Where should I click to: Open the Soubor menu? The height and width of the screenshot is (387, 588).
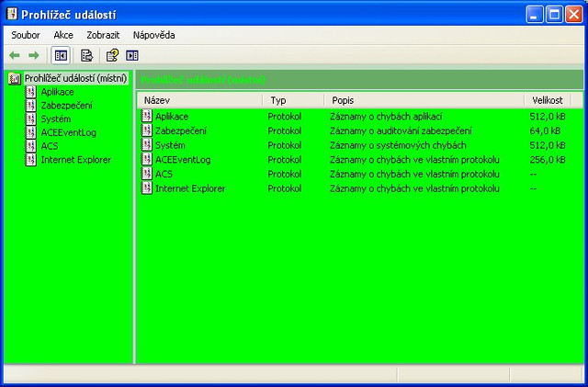click(26, 35)
